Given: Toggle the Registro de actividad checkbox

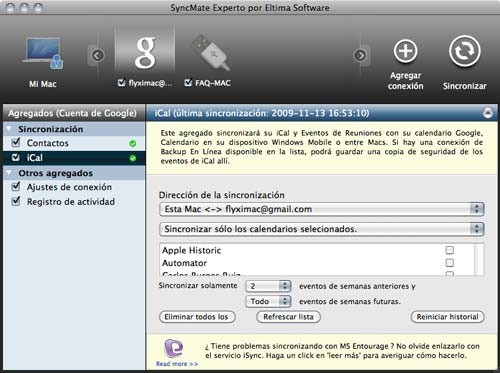Looking at the screenshot, I should 16,201.
